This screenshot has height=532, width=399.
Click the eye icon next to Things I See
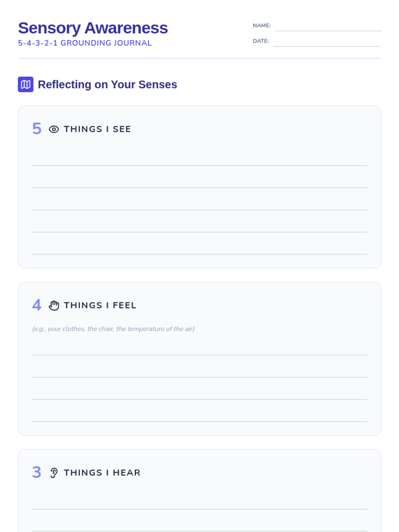[54, 129]
